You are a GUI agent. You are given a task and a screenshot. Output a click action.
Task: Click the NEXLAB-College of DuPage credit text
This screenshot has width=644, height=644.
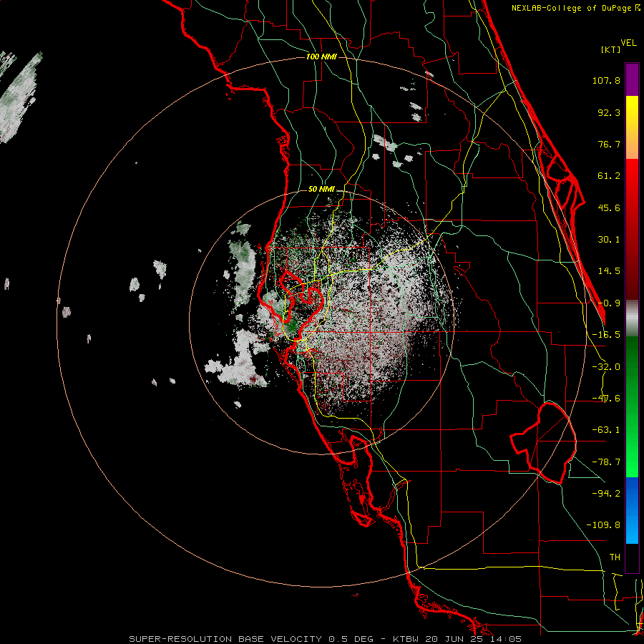575,8
